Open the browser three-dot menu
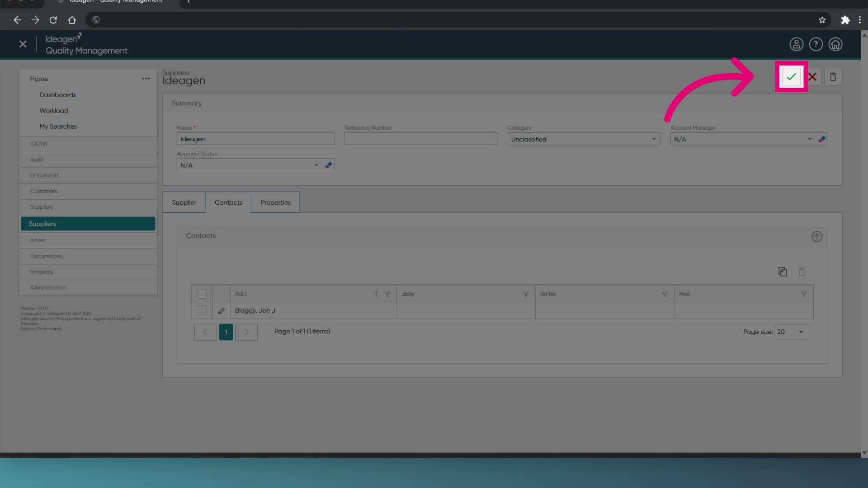The image size is (868, 488). coord(860,20)
